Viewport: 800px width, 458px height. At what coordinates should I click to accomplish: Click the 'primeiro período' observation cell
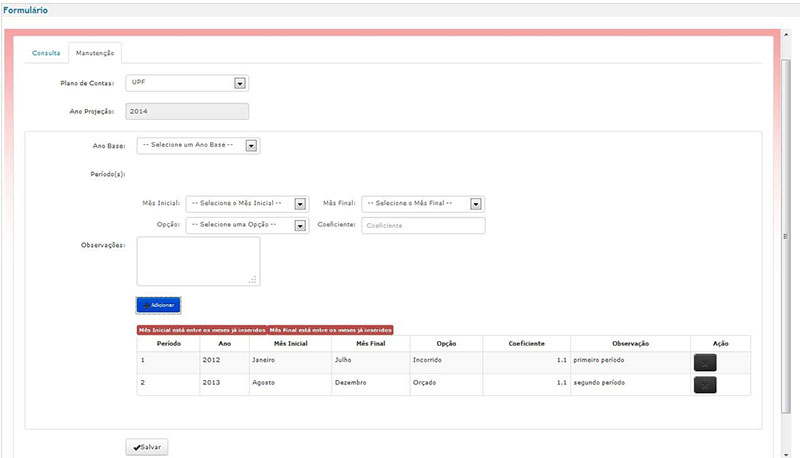(x=631, y=363)
